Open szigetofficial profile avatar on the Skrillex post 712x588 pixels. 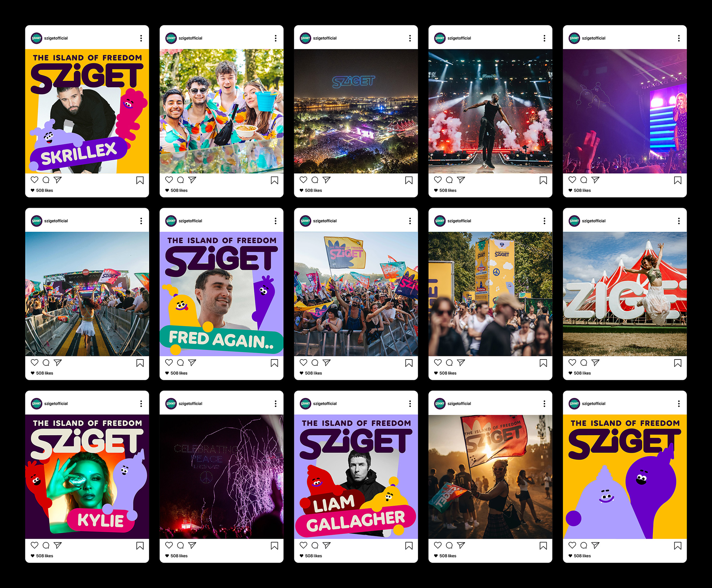36,38
